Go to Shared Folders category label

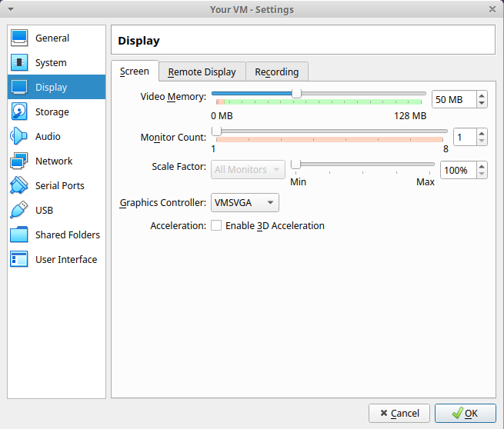click(x=68, y=234)
